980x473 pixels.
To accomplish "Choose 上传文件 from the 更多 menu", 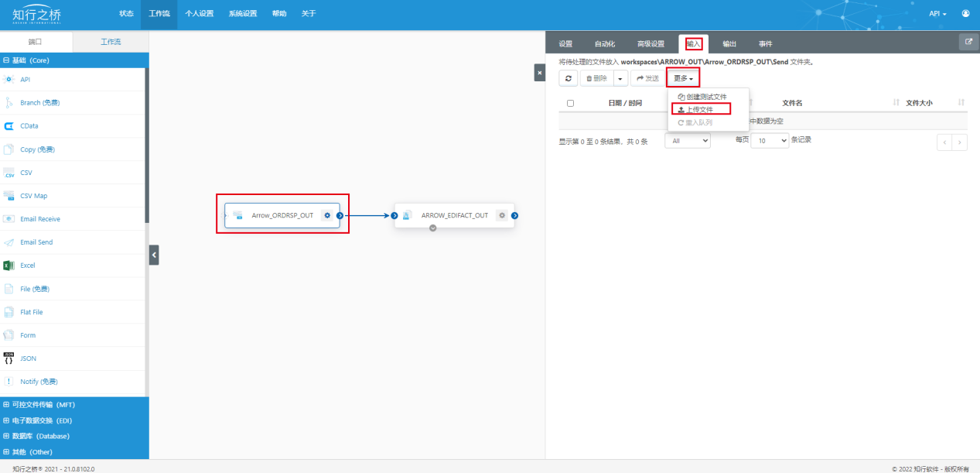I will point(701,109).
